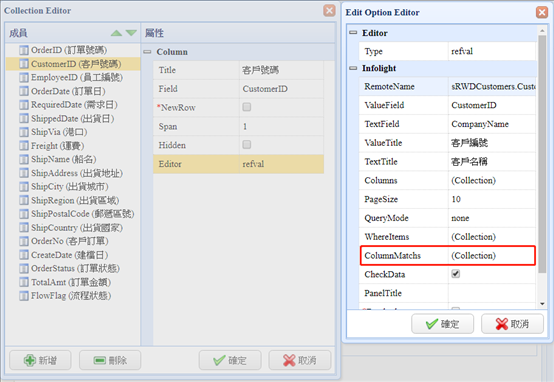Click 新增 add button

point(40,360)
